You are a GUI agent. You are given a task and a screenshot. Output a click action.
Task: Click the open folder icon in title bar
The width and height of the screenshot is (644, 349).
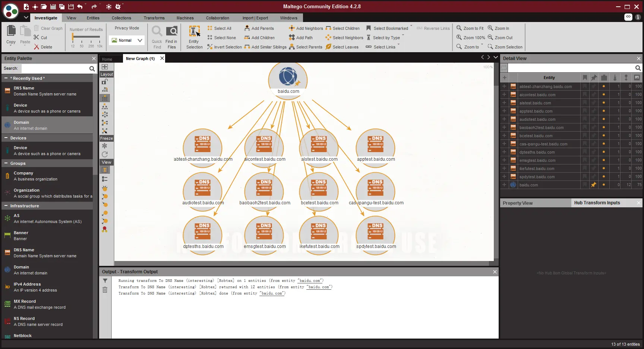pyautogui.click(x=44, y=7)
